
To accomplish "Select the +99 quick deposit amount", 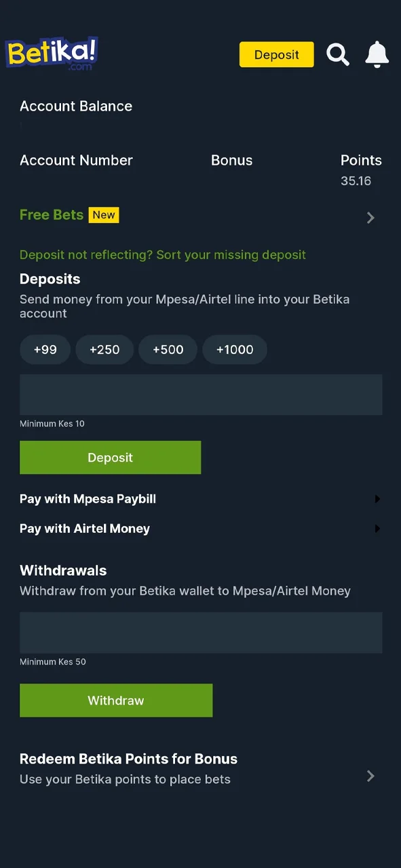I will [45, 349].
